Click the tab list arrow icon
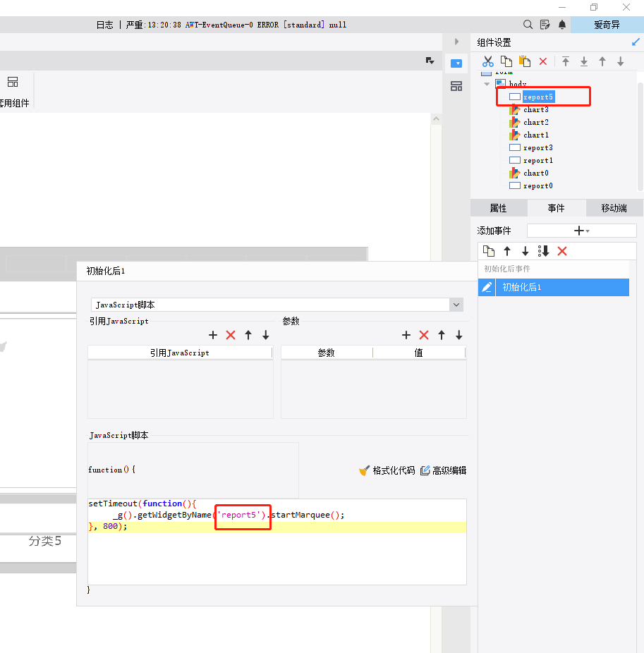 click(x=430, y=61)
